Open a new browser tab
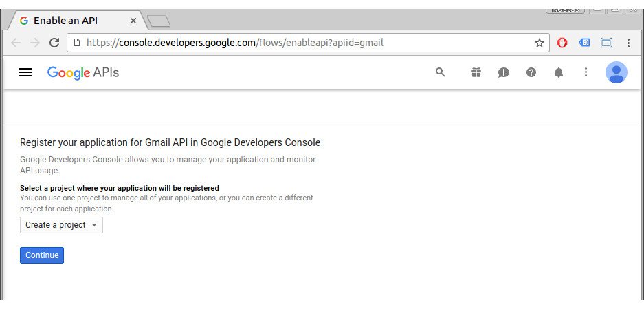644x309 pixels. coord(159,21)
